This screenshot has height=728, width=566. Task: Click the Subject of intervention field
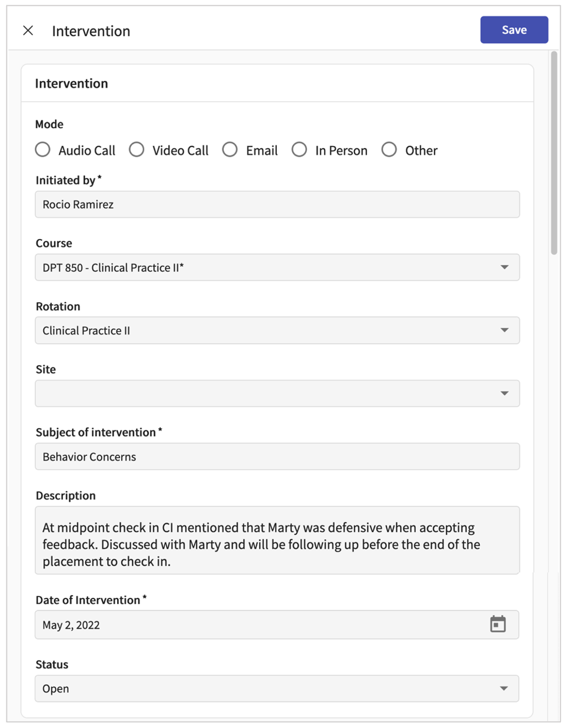277,456
